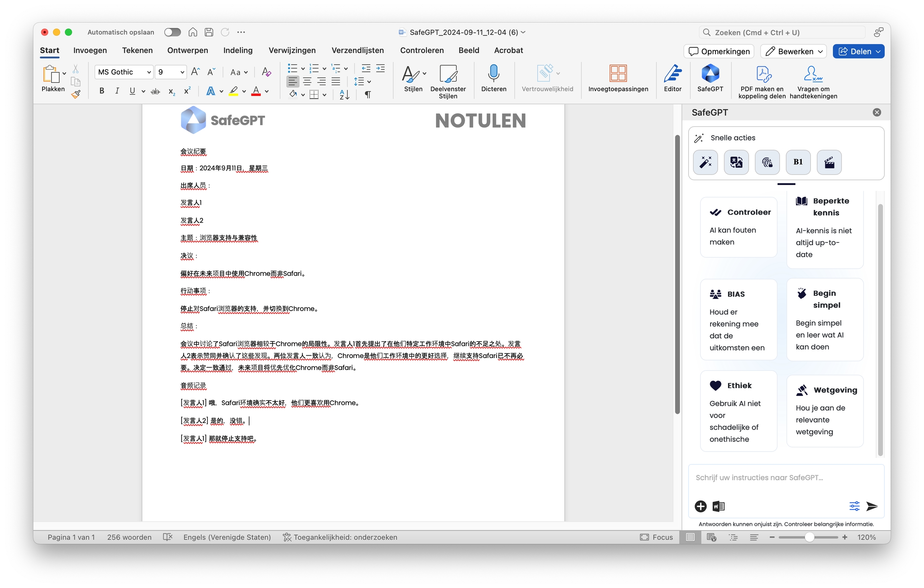Click the plus icon in SafeGPT input
The height and width of the screenshot is (588, 924).
[x=700, y=506]
